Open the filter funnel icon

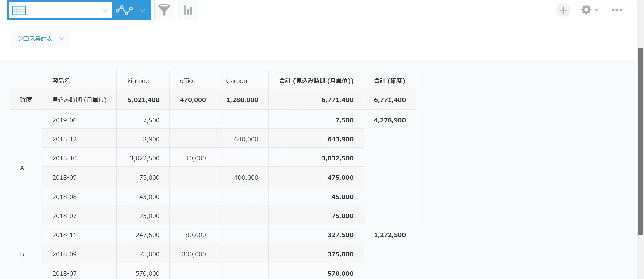coord(164,10)
